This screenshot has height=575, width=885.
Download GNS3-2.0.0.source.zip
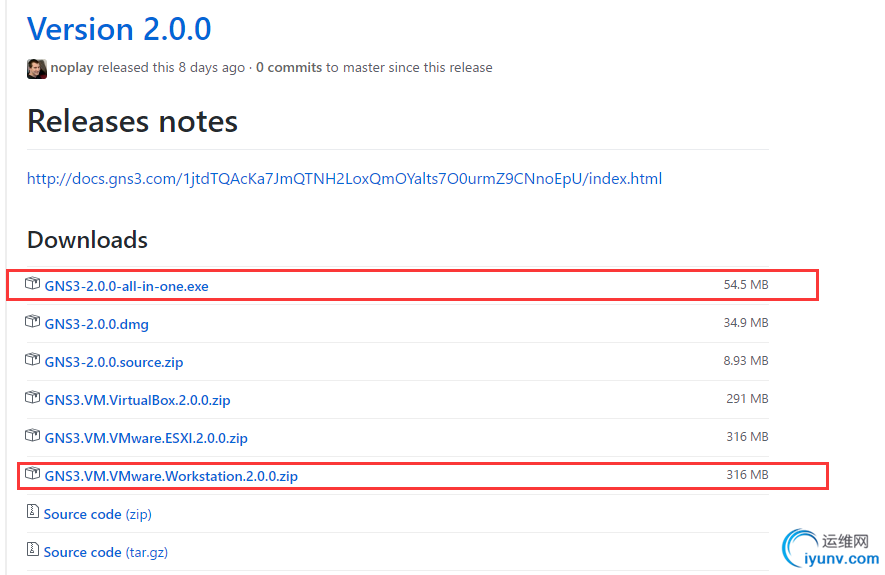tap(114, 362)
